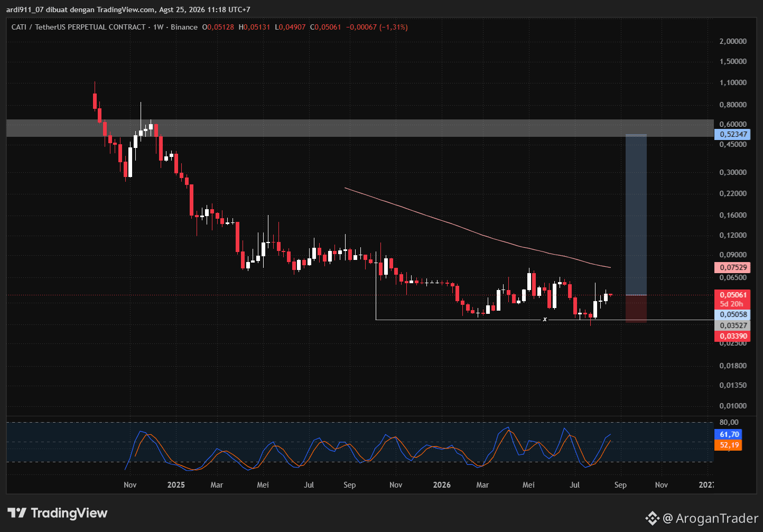Click the 1W interval in the chart title

158,27
